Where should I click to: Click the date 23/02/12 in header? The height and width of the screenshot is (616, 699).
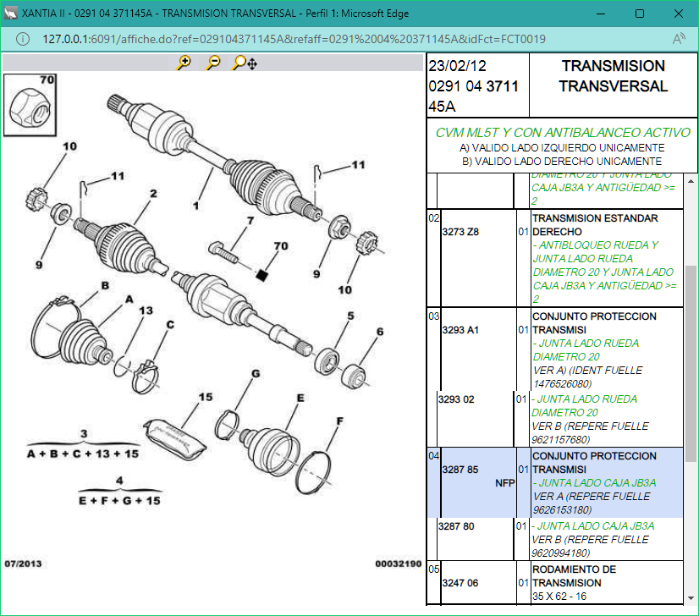[457, 66]
